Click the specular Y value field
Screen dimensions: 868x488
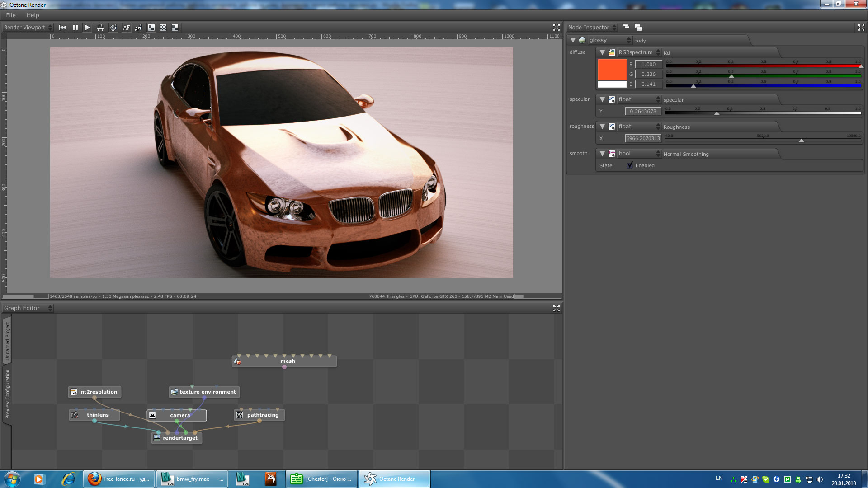click(x=643, y=111)
